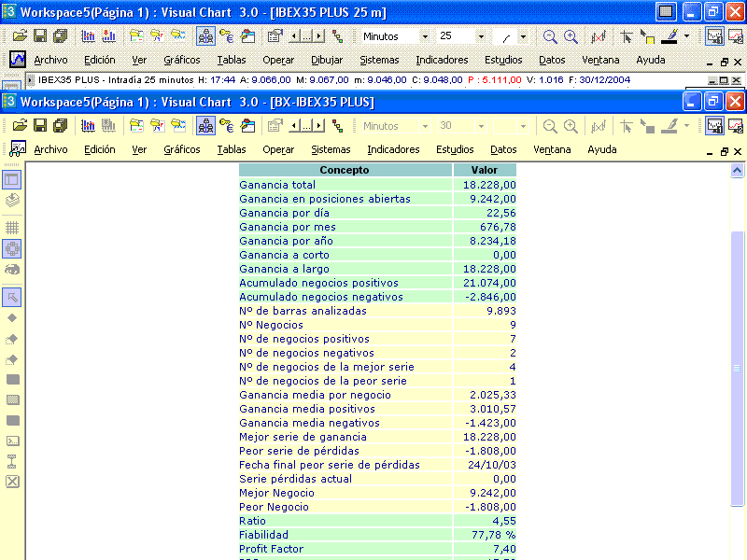This screenshot has width=747, height=560.
Task: Click the Concepto column header
Action: [x=345, y=170]
